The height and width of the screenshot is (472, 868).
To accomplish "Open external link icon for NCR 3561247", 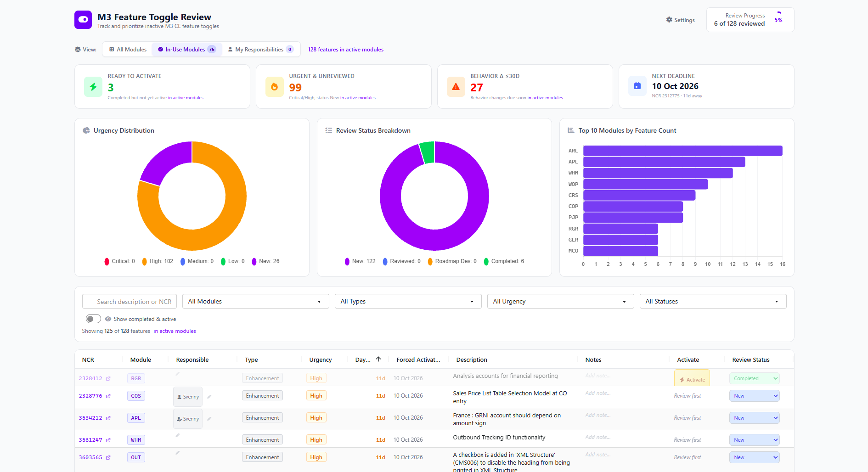I will click(x=108, y=440).
